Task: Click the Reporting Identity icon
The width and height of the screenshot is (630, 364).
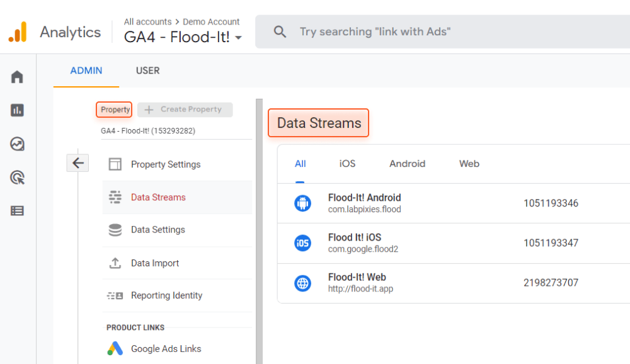Action: pyautogui.click(x=115, y=296)
